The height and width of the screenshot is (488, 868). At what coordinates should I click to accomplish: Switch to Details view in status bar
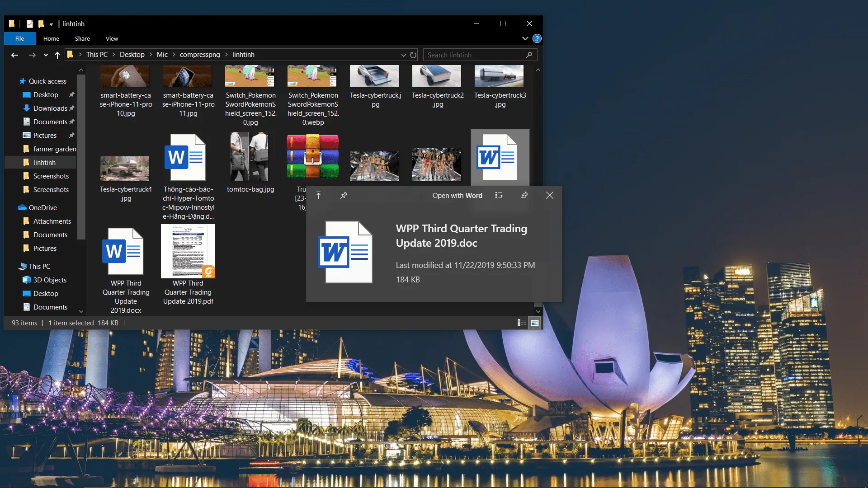pyautogui.click(x=522, y=323)
